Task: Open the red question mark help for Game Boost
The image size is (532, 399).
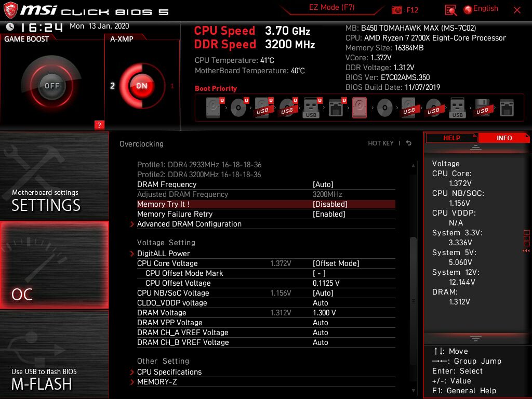Action: pos(99,125)
